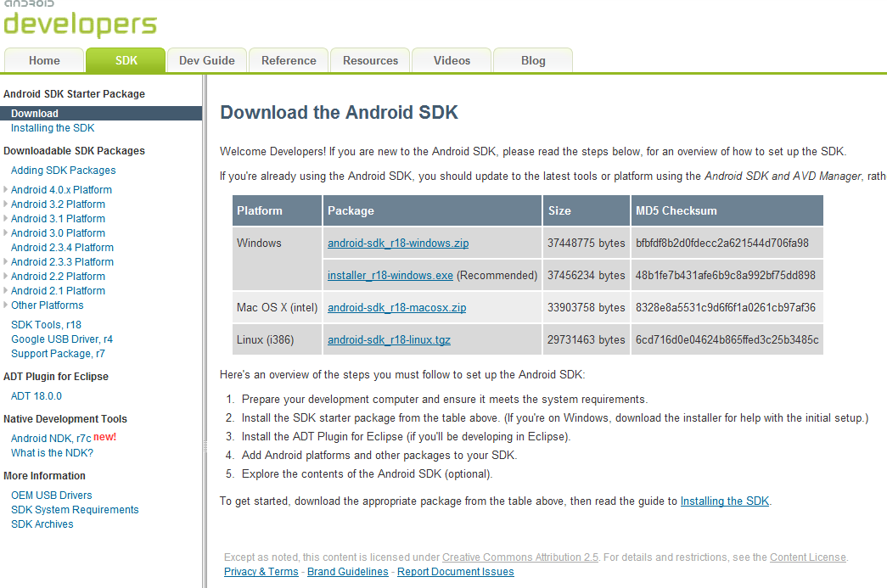Download android-sdk_r18-windows.zip
Screen dimensions: 887x588
point(398,244)
